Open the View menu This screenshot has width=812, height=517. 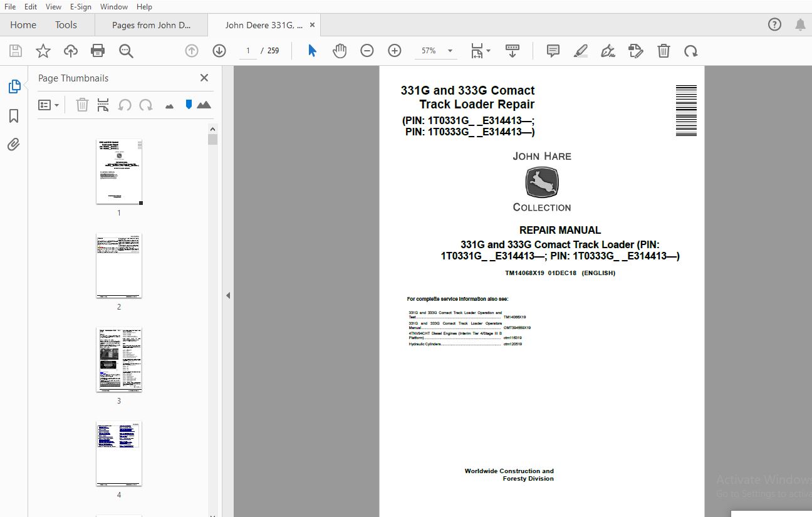click(x=54, y=6)
